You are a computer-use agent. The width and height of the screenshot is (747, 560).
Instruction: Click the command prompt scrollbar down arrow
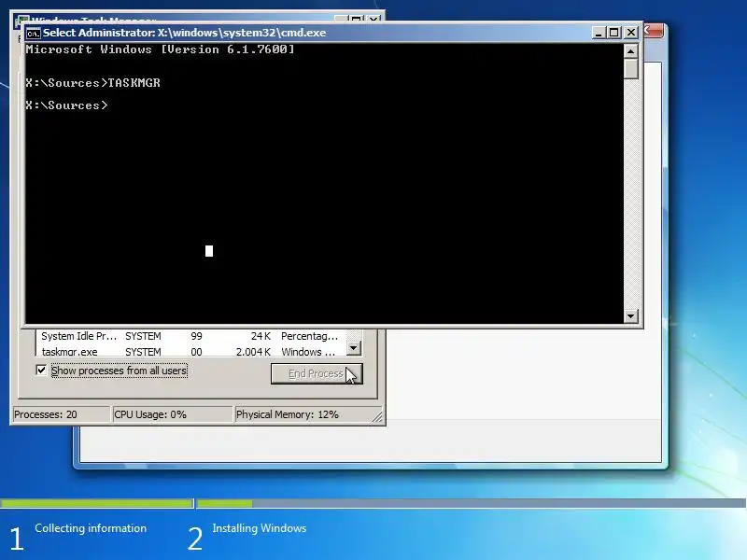631,315
